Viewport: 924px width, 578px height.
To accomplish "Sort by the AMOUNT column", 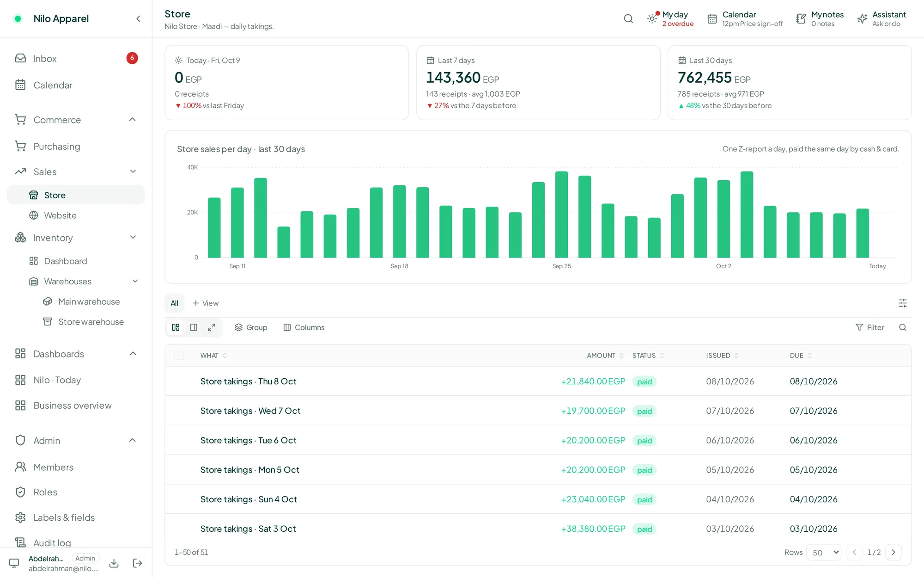I will [x=605, y=356].
